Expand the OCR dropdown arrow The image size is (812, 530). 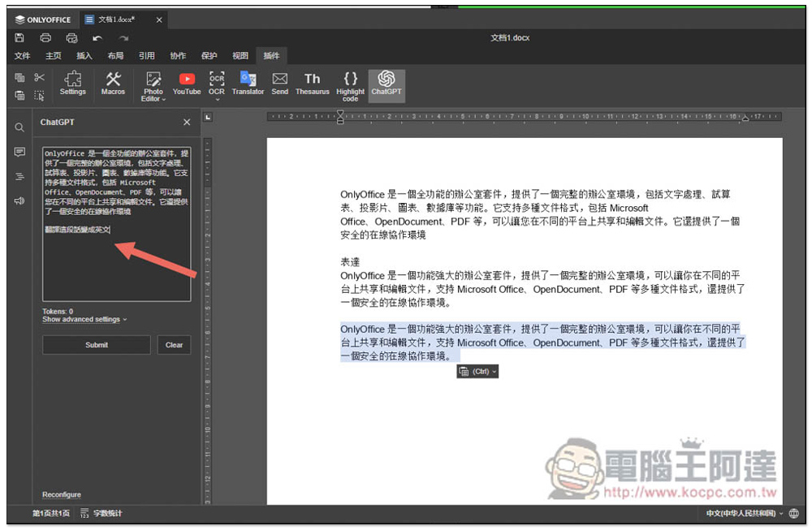(x=217, y=99)
